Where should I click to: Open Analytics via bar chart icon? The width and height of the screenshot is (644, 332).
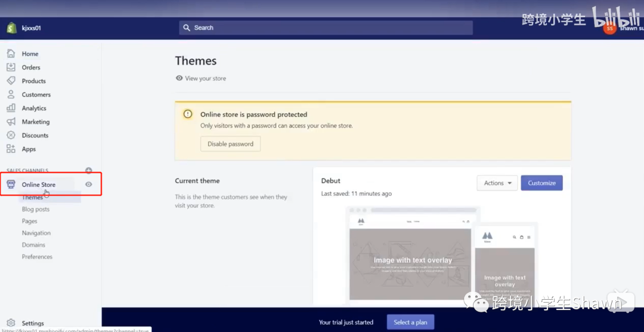11,108
